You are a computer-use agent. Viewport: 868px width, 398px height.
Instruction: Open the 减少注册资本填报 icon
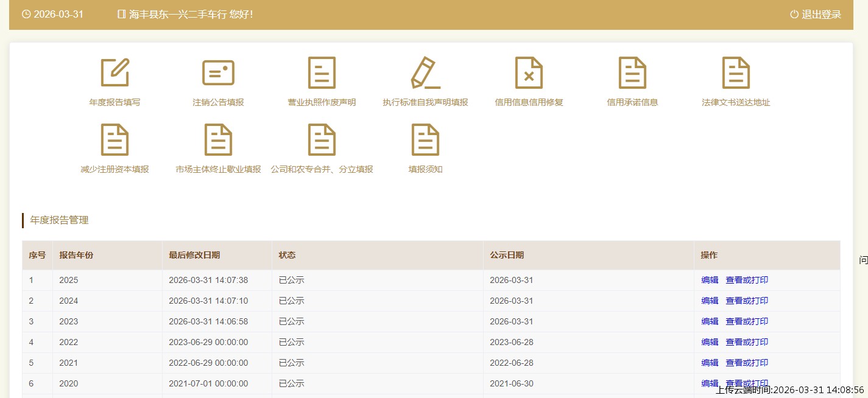click(115, 140)
